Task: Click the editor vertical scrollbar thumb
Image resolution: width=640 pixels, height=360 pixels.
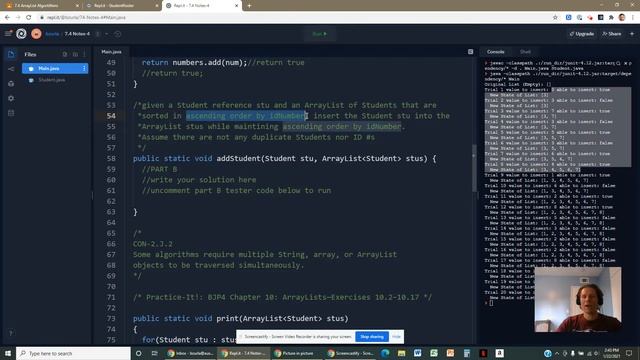Action: [x=474, y=168]
